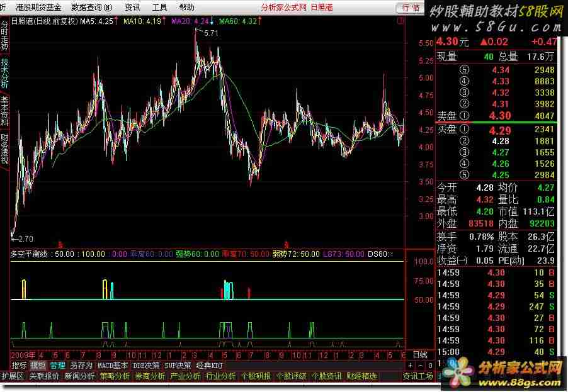The width and height of the screenshot is (568, 392).
Task: Click the MA5: 4.25 indicator label
Action: click(x=98, y=21)
